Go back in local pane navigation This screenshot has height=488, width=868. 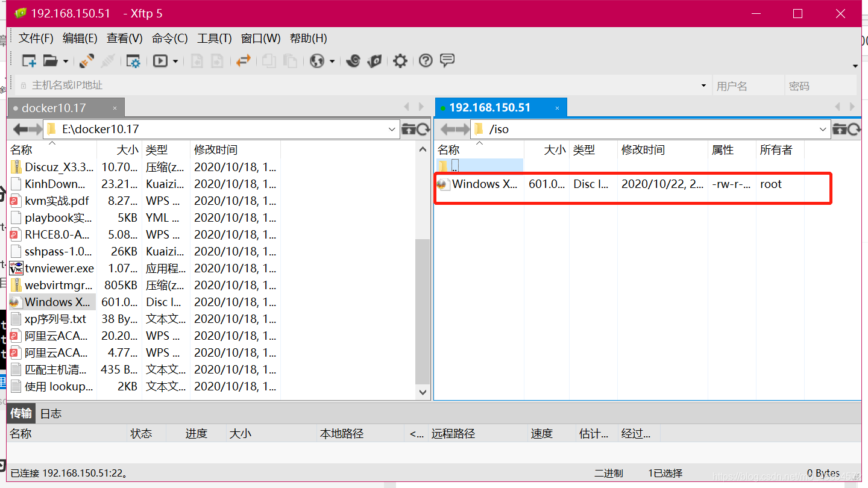(x=20, y=129)
